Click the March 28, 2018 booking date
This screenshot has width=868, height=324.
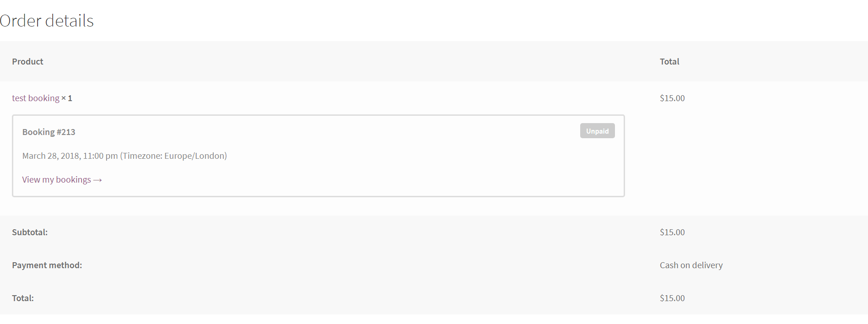tap(51, 156)
